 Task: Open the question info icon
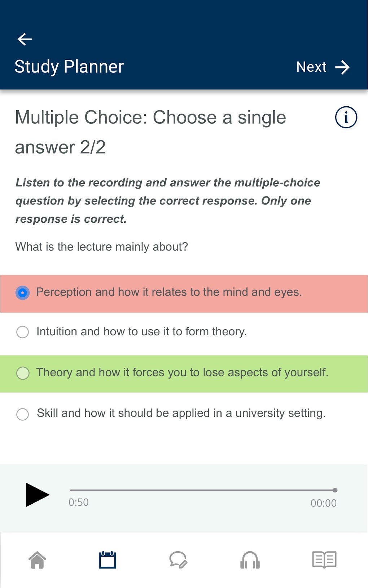tap(346, 118)
